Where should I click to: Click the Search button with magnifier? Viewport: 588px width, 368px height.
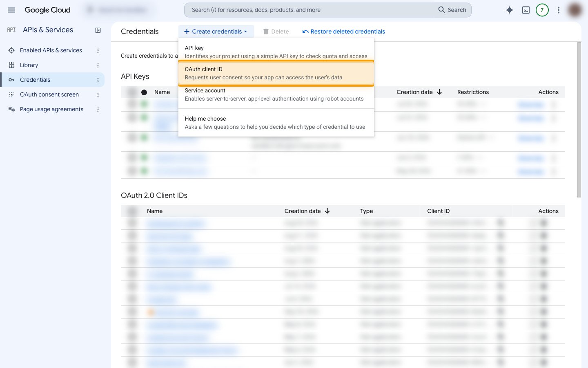tap(452, 10)
